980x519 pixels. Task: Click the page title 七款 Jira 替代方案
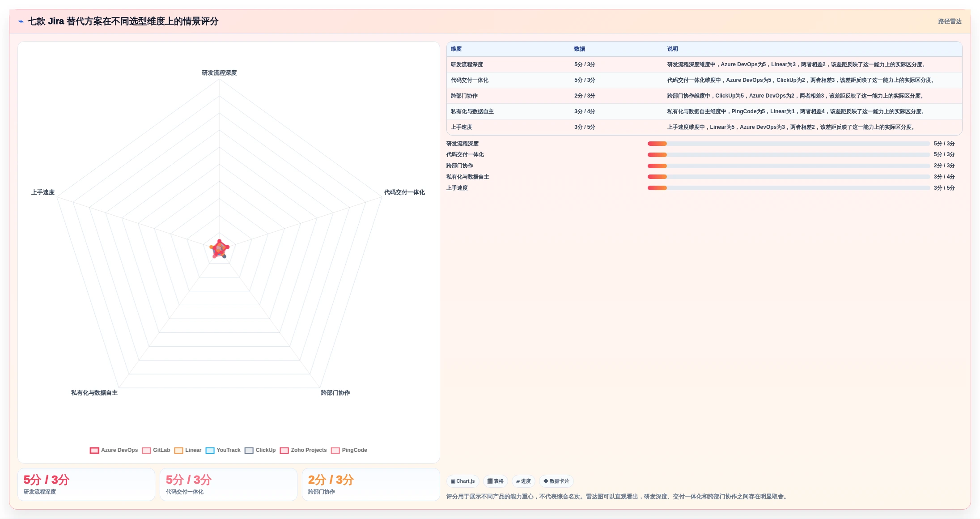123,21
